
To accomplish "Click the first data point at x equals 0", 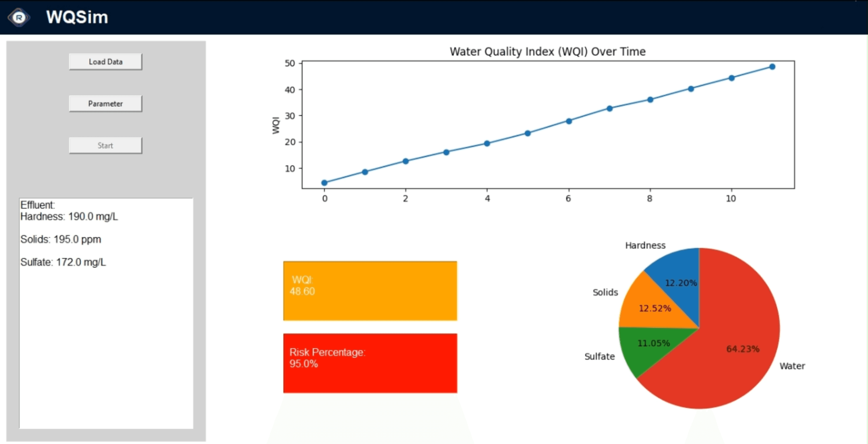I will 324,183.
